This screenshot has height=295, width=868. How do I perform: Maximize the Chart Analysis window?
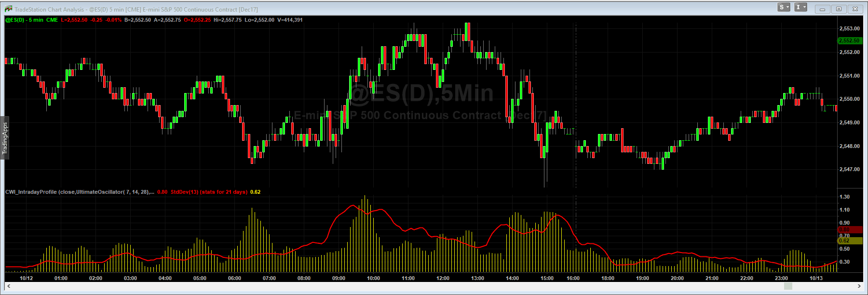[x=839, y=9]
